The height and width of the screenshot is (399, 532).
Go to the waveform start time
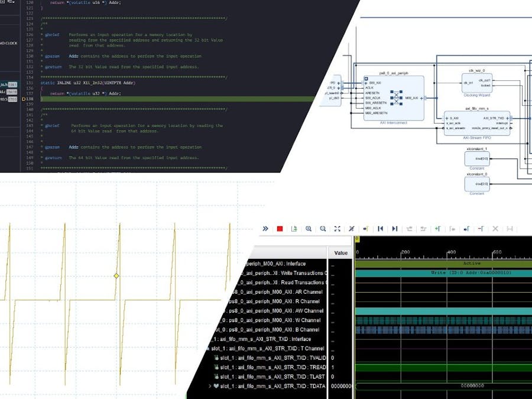(x=380, y=229)
